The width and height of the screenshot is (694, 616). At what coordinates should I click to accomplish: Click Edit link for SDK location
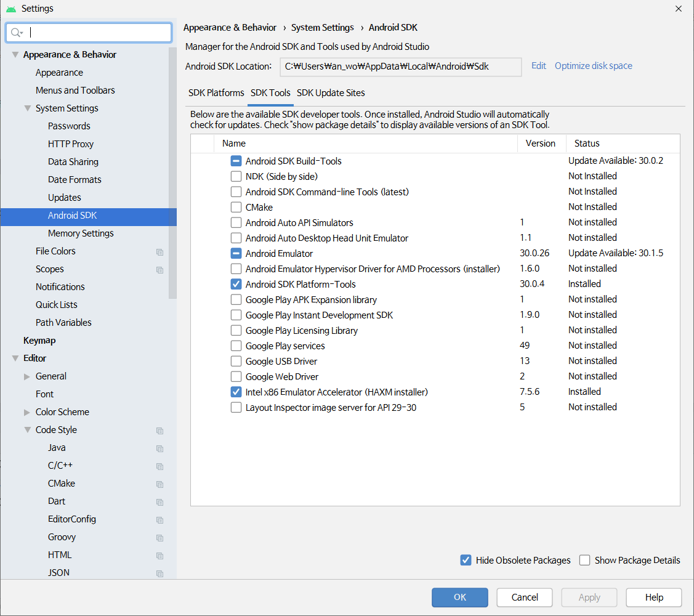539,66
